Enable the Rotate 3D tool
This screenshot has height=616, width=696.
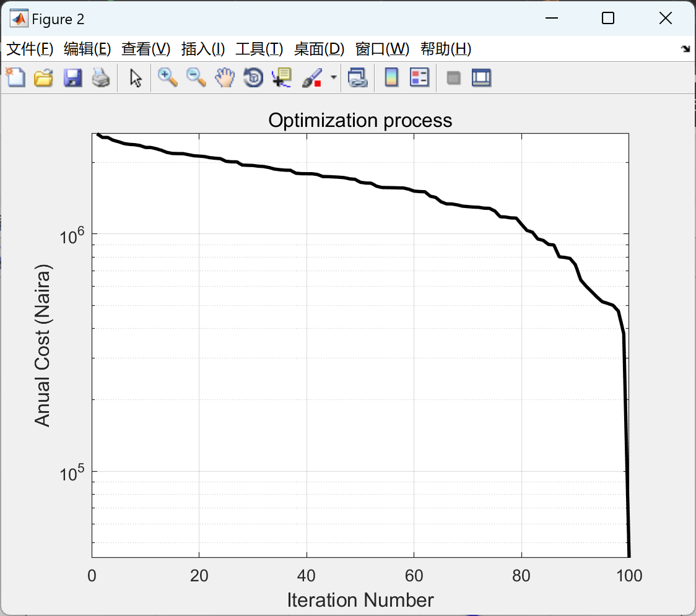(253, 77)
